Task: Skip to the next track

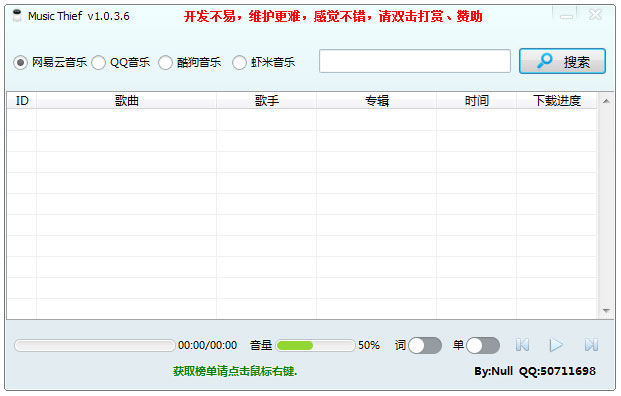Action: pos(591,345)
